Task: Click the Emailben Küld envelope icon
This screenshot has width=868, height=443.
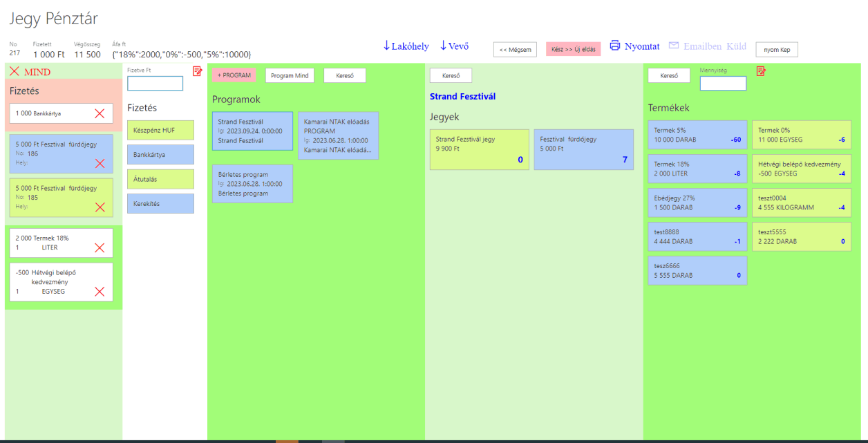Action: pyautogui.click(x=674, y=46)
